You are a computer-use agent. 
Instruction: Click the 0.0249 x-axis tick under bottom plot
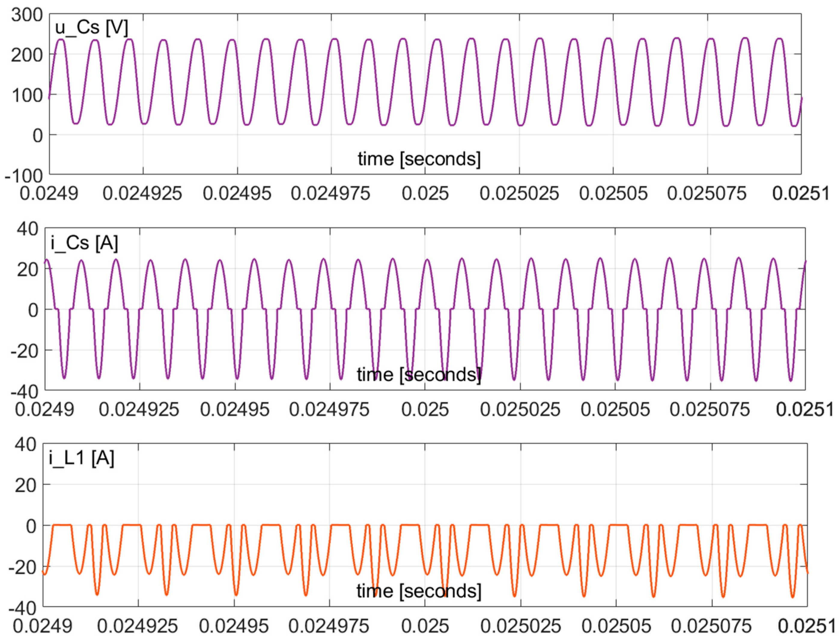coord(43,626)
